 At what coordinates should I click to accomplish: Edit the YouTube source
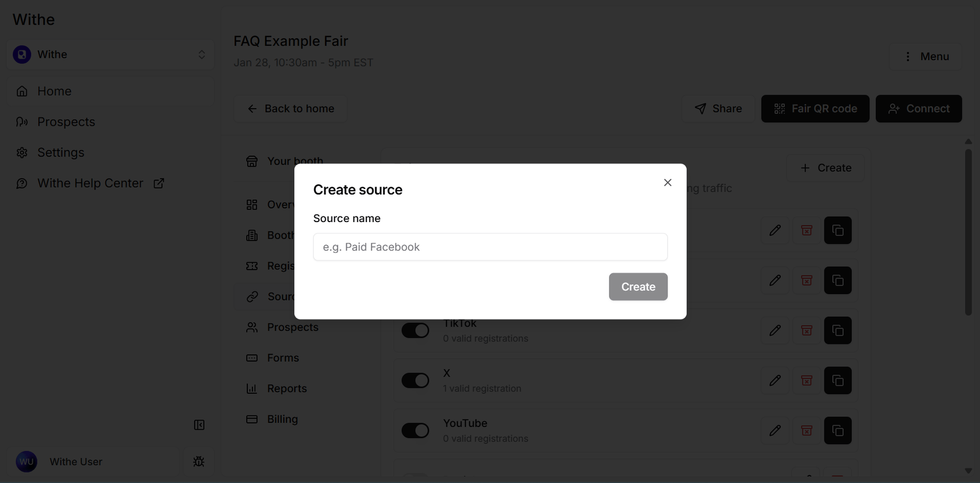click(x=775, y=430)
